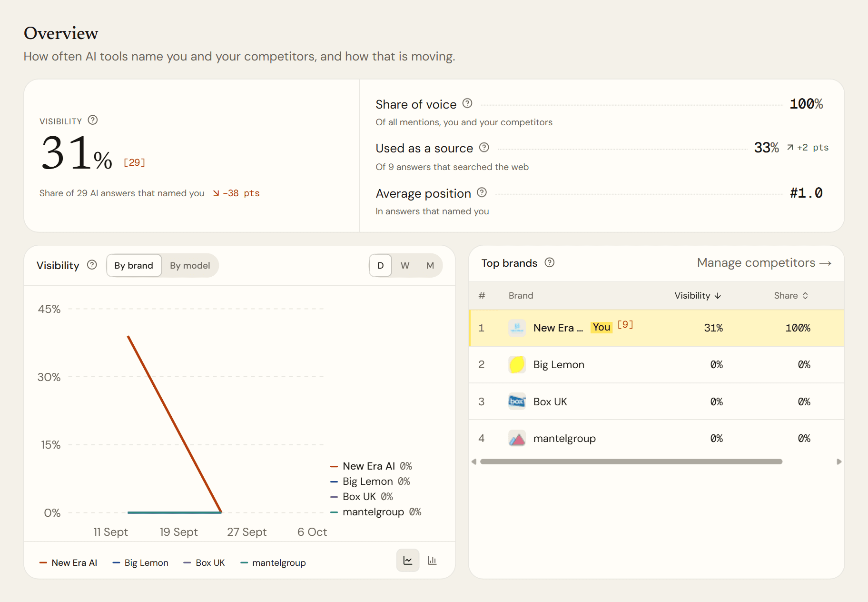
Task: Show help for Average position
Action: pos(482,192)
